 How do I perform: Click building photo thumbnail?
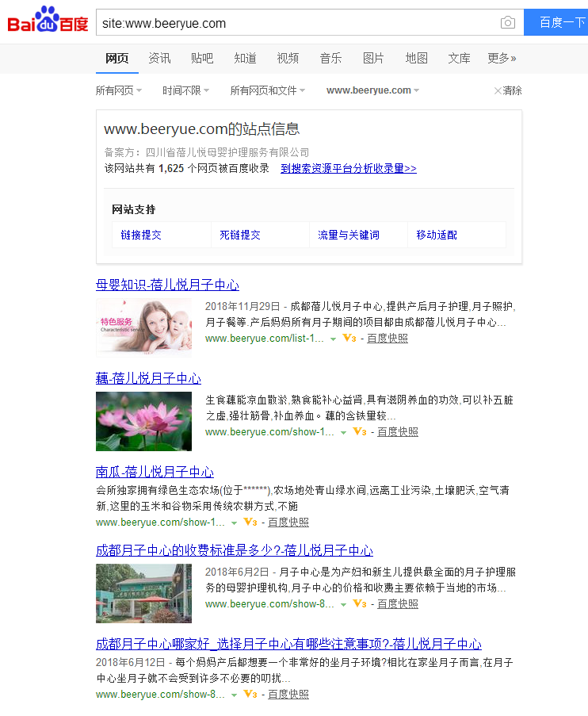point(143,594)
